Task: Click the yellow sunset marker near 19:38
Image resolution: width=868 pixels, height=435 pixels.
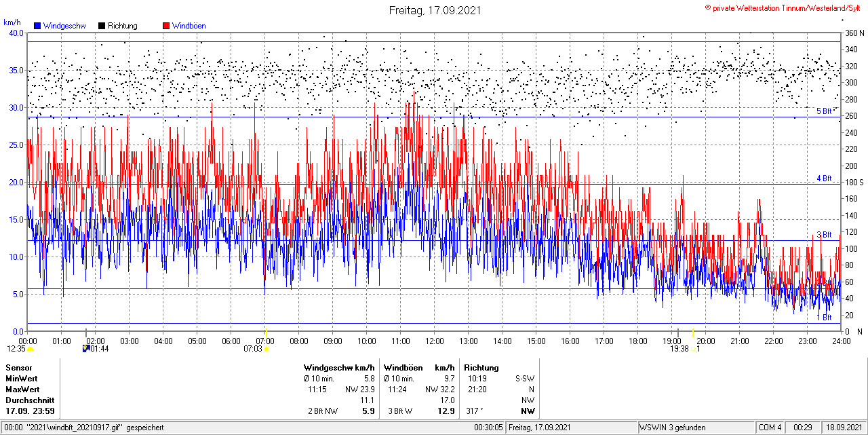Action: point(692,333)
